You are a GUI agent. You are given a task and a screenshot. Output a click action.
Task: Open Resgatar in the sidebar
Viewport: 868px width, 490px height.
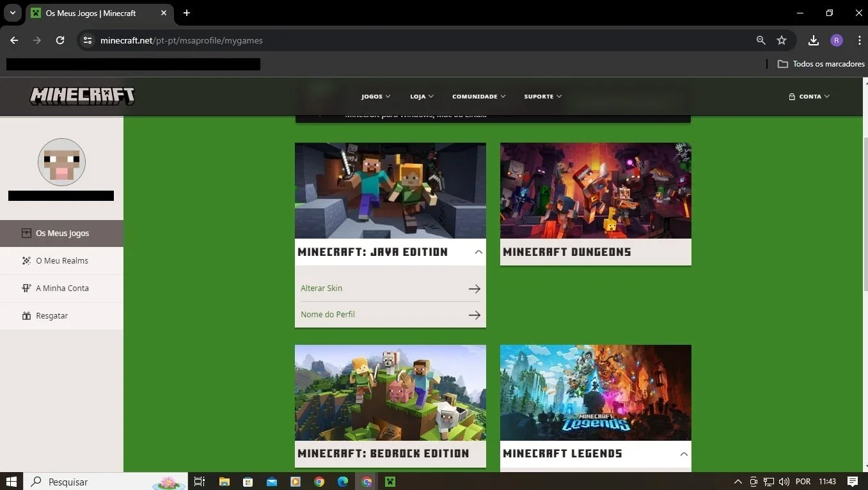[61, 316]
